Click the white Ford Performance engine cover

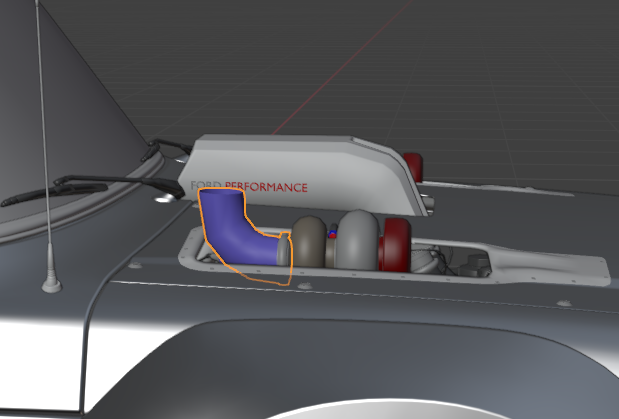coord(304,174)
